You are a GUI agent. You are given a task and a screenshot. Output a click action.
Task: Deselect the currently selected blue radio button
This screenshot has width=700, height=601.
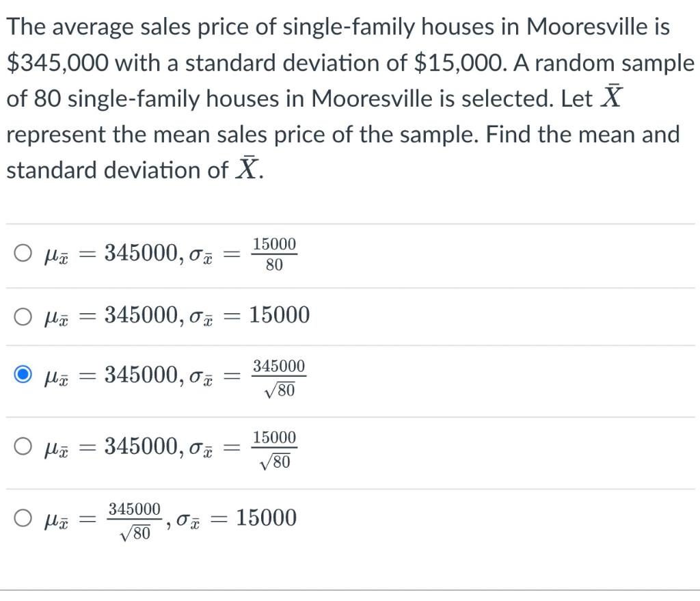coord(23,375)
